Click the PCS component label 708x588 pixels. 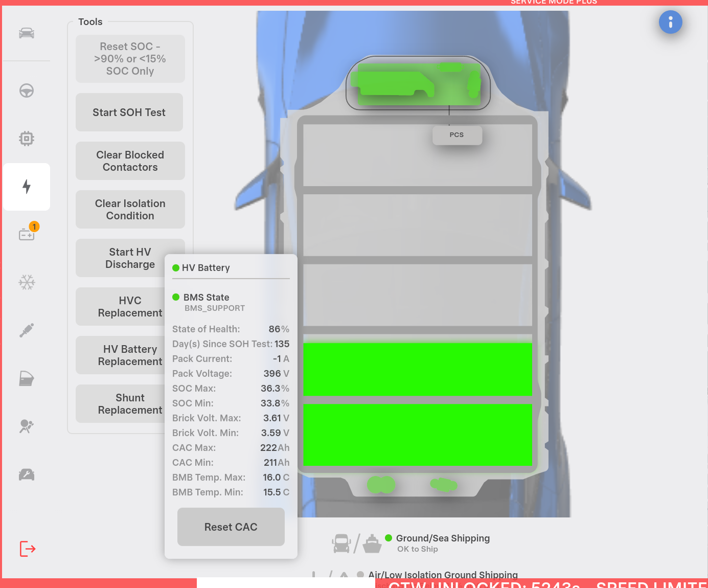456,135
